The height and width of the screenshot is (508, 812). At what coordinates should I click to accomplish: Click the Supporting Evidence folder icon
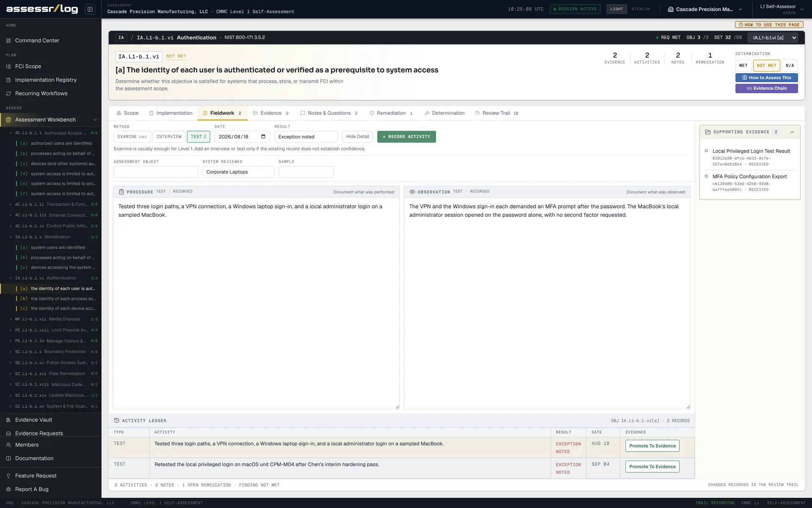pyautogui.click(x=708, y=132)
